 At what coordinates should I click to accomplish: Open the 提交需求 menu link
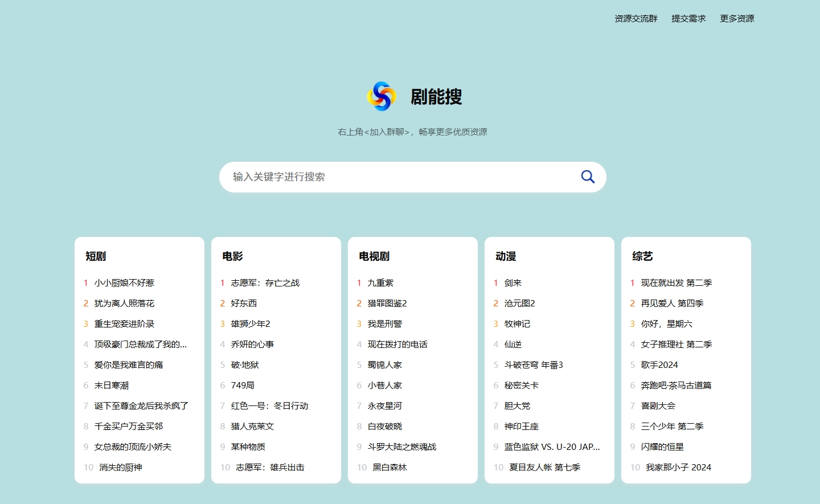pos(688,19)
